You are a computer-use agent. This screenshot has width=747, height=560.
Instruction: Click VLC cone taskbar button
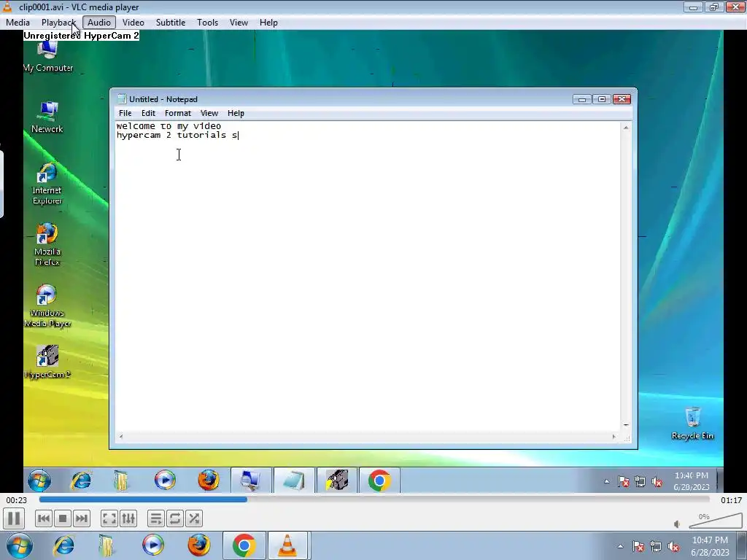point(287,545)
